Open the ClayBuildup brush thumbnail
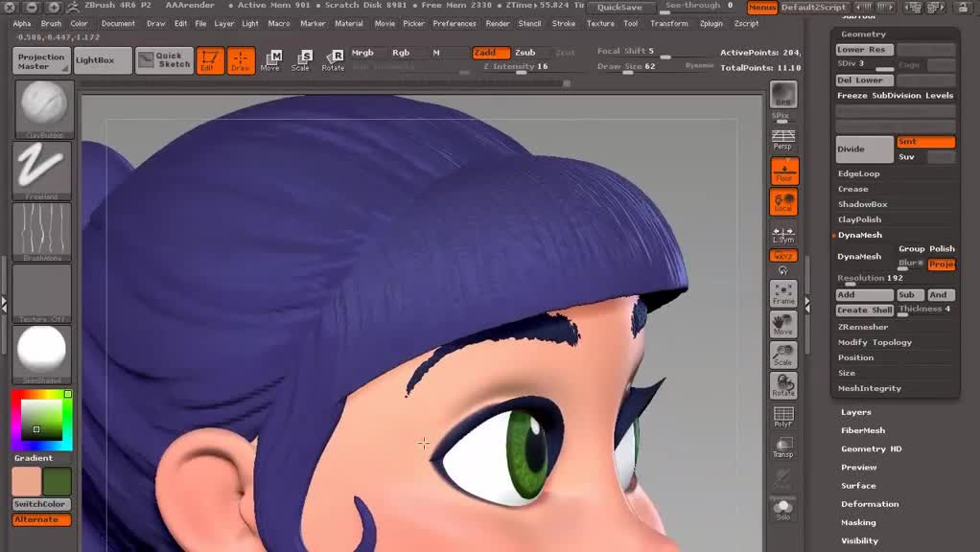The height and width of the screenshot is (552, 980). tap(42, 109)
